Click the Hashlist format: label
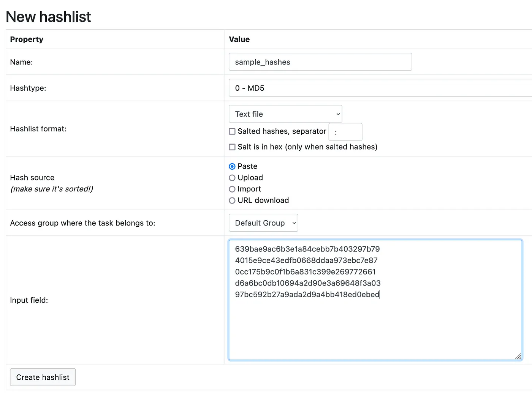This screenshot has height=393, width=532. pyautogui.click(x=38, y=129)
